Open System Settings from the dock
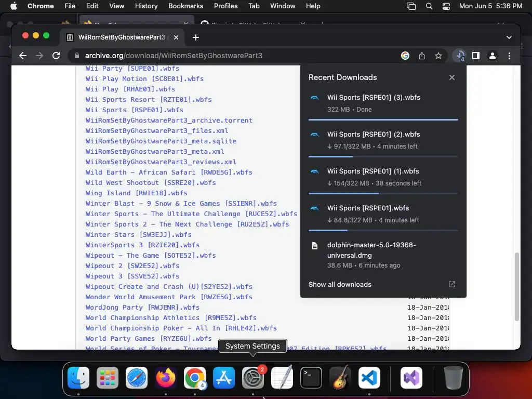 [x=253, y=378]
